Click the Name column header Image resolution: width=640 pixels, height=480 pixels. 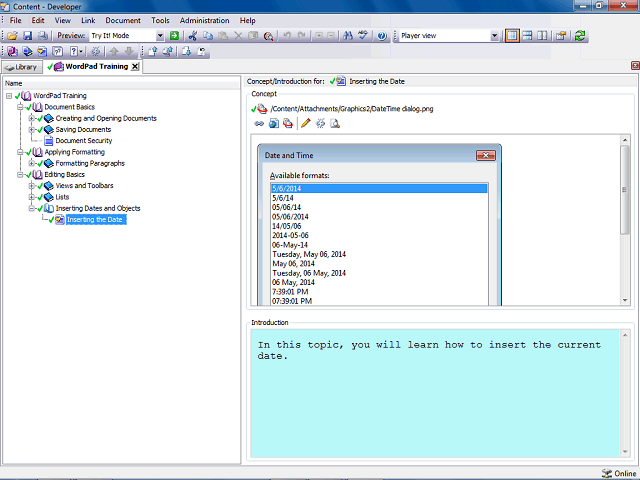point(122,83)
